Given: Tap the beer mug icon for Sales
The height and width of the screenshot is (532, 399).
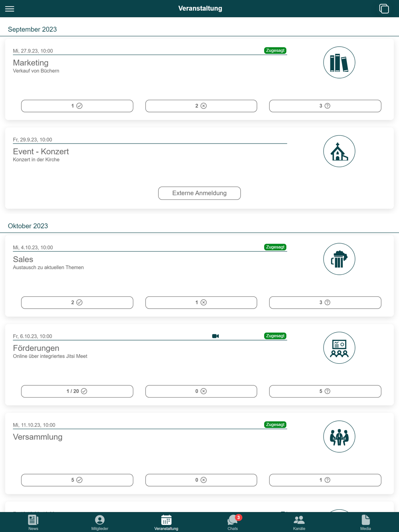Looking at the screenshot, I should pos(339,259).
